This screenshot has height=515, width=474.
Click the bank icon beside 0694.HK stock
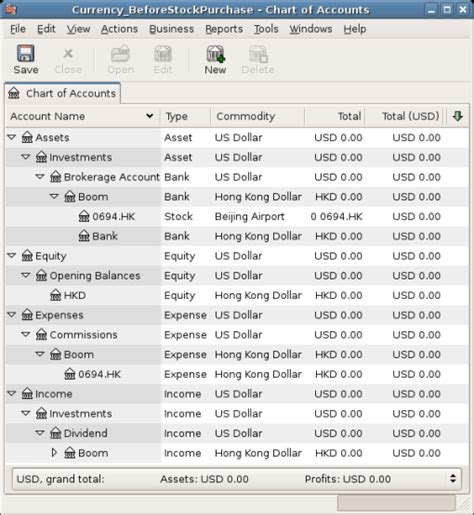click(x=84, y=217)
